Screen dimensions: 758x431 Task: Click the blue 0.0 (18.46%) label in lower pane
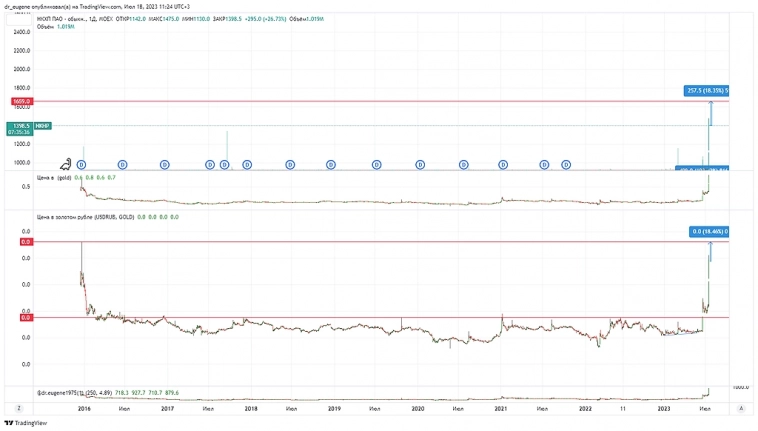pyautogui.click(x=709, y=232)
